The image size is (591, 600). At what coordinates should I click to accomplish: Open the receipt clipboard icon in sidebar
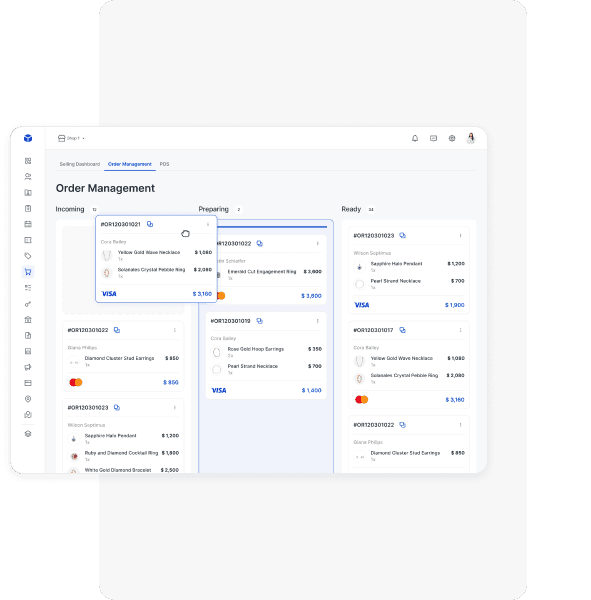tap(28, 208)
